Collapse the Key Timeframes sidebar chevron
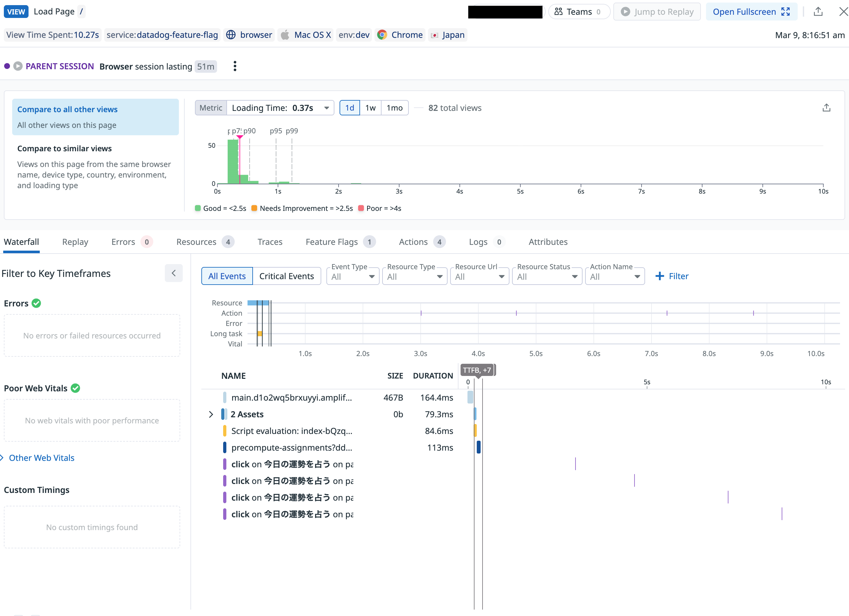The width and height of the screenshot is (849, 616). (173, 273)
